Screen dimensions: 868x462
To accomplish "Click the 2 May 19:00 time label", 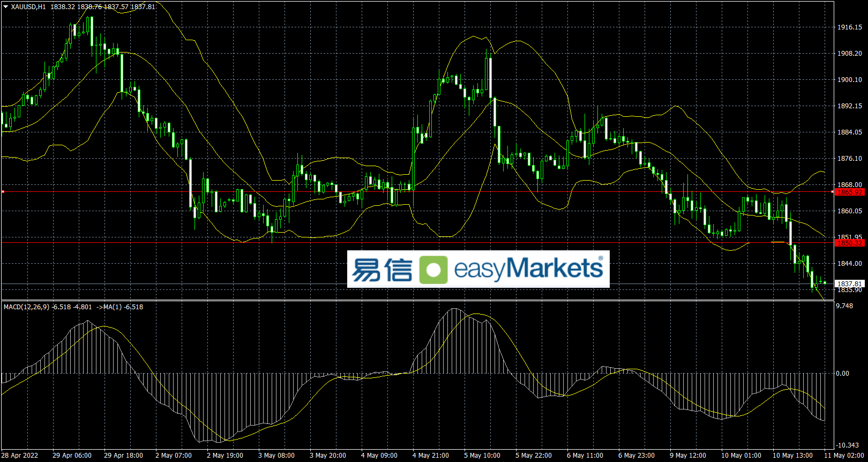I will tap(225, 456).
